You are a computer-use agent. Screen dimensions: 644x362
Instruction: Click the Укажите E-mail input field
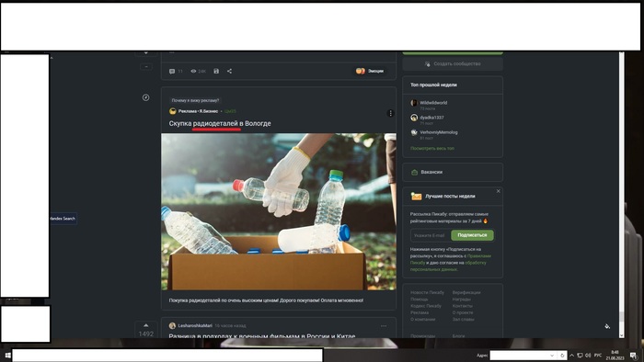[x=431, y=235]
